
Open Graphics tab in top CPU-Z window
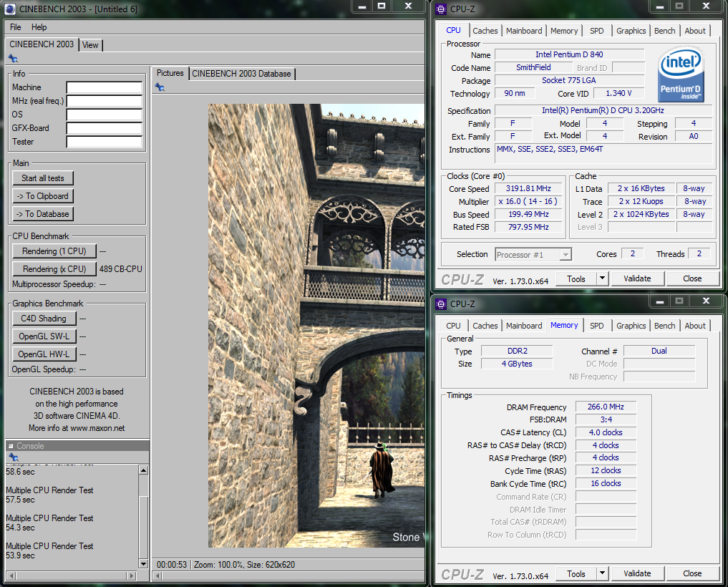pos(631,31)
